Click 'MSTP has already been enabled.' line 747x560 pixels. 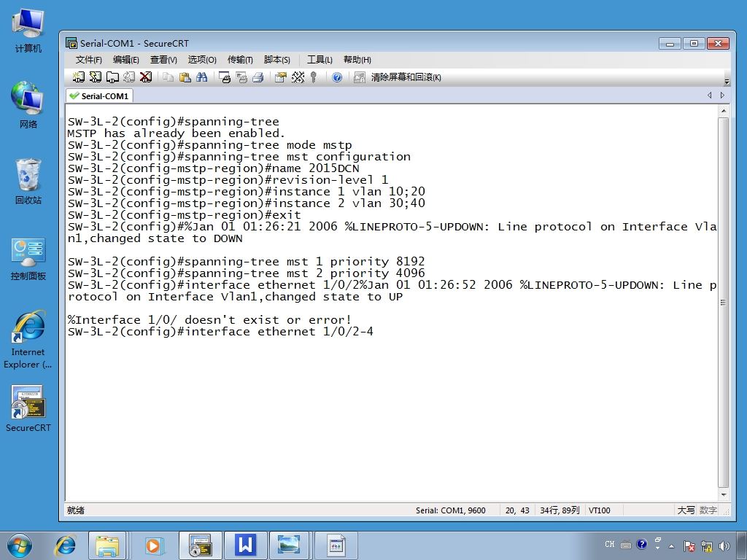[x=177, y=133]
